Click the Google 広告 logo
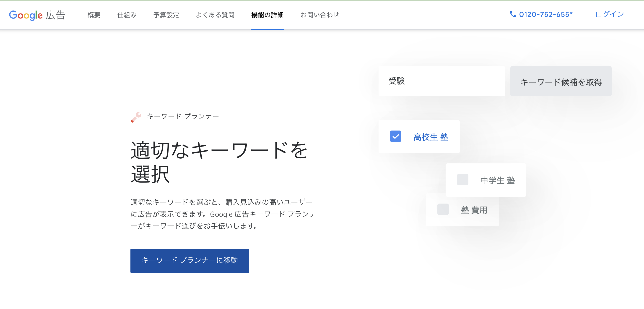This screenshot has height=309, width=644. tap(37, 15)
